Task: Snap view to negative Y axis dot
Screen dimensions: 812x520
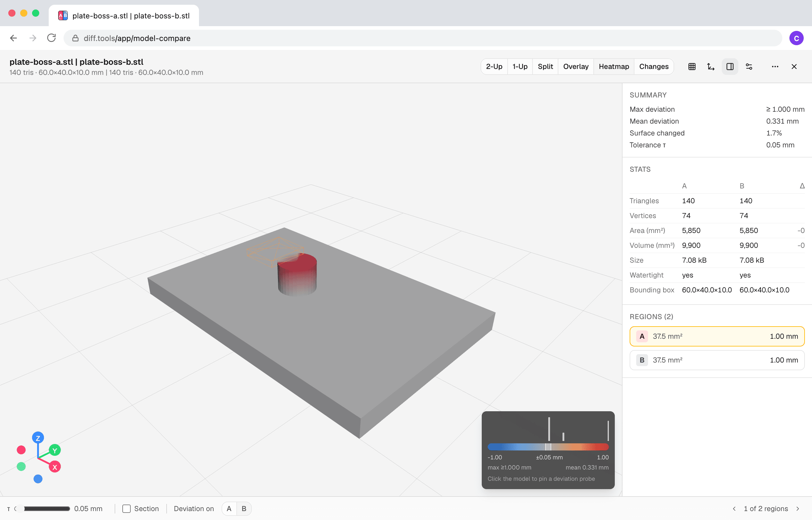Action: (21, 467)
